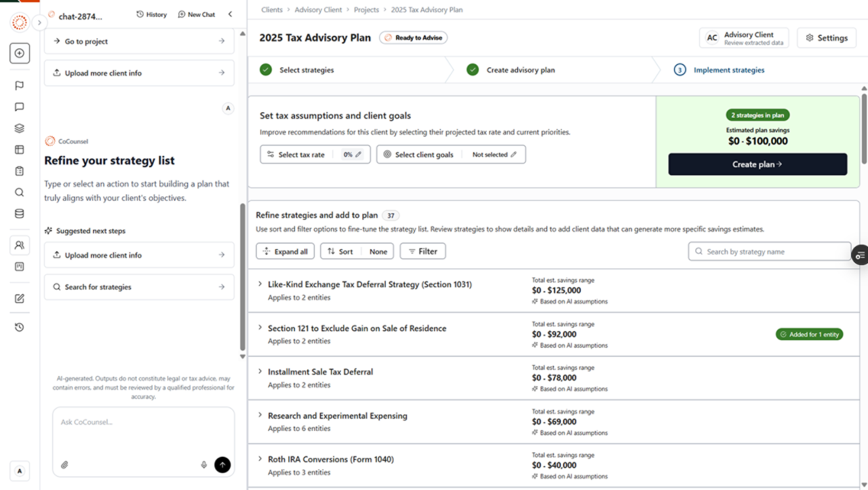Viewport: 868px width, 490px height.
Task: Expand Roth IRA Conversions strategy row
Action: (260, 459)
